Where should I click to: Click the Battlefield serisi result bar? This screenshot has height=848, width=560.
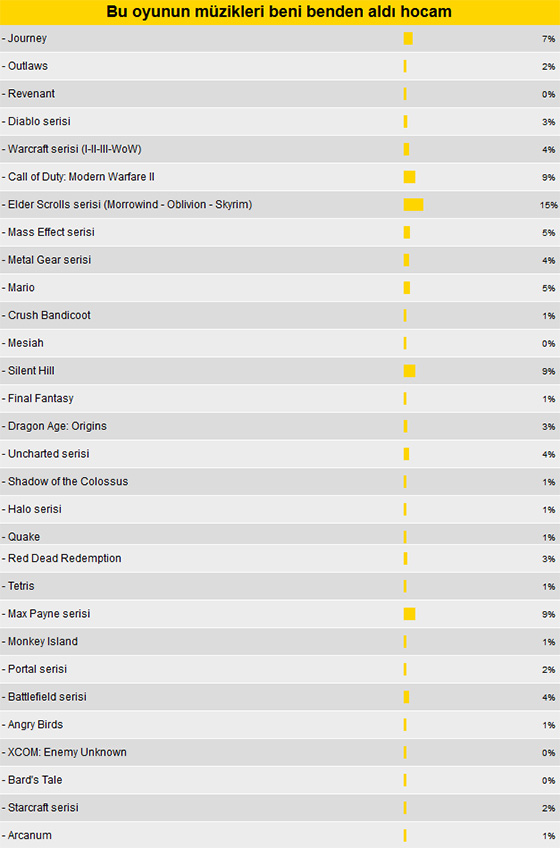point(406,697)
